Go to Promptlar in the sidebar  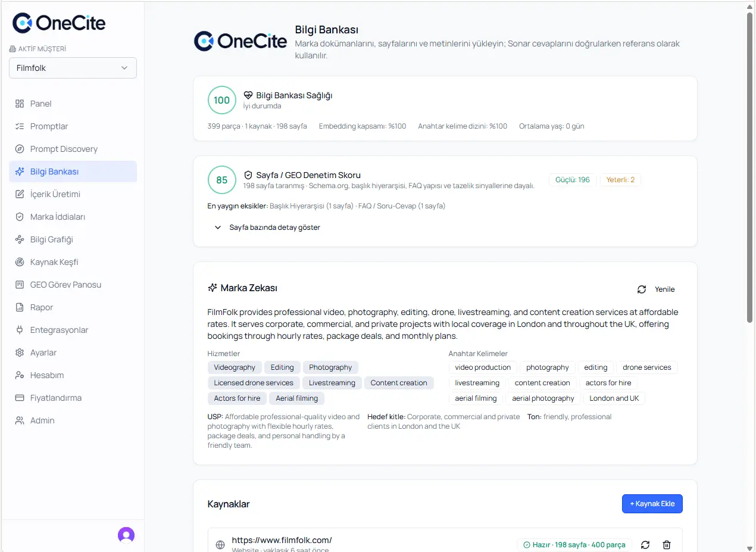(73, 126)
